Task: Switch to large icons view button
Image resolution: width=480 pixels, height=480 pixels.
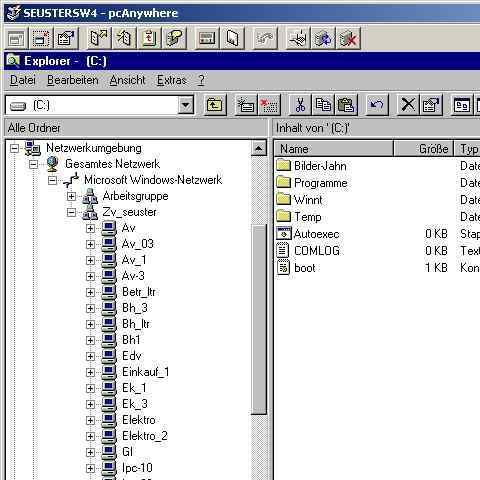Action: [x=462, y=105]
